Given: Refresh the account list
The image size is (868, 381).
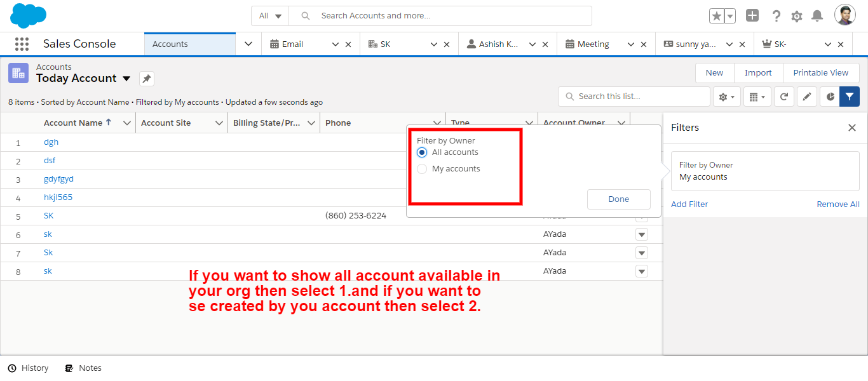Looking at the screenshot, I should click(x=784, y=97).
